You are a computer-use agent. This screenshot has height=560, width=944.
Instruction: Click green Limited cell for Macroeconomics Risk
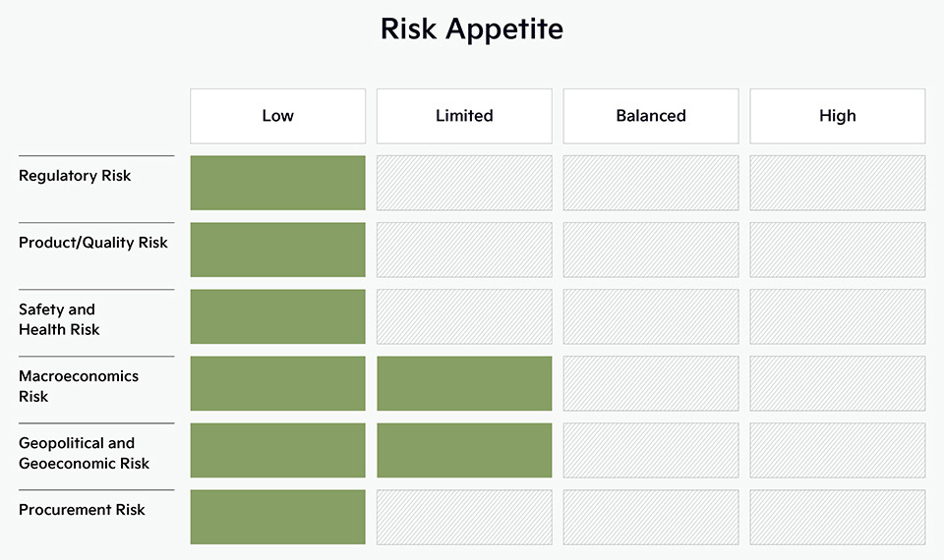point(464,383)
